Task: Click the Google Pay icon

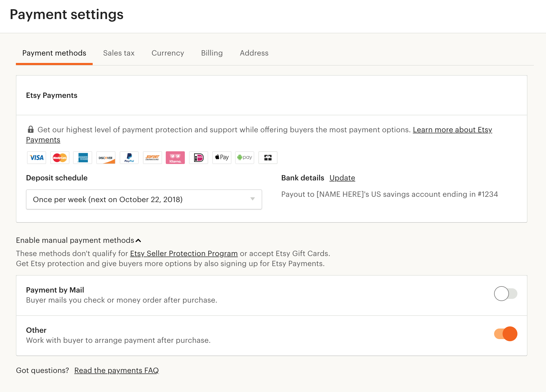Action: coord(245,158)
